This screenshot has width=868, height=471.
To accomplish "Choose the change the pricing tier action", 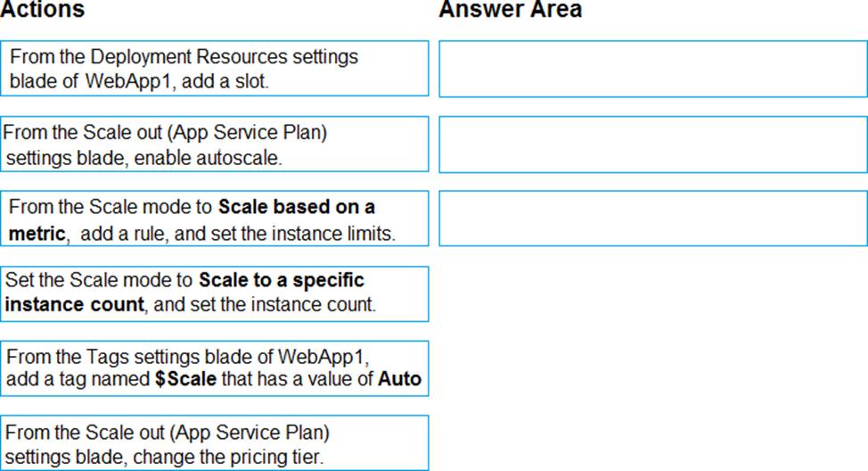I will [x=214, y=443].
